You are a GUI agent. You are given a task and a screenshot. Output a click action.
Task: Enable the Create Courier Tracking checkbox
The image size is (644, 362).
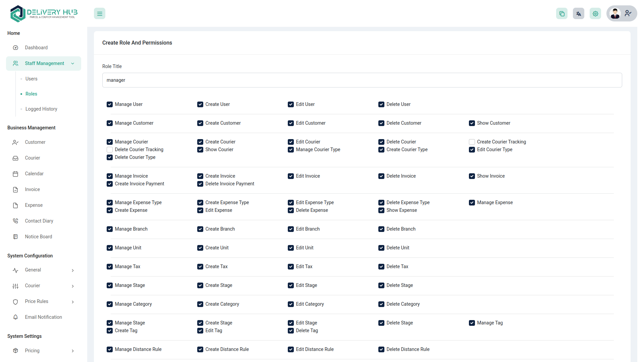pyautogui.click(x=472, y=142)
